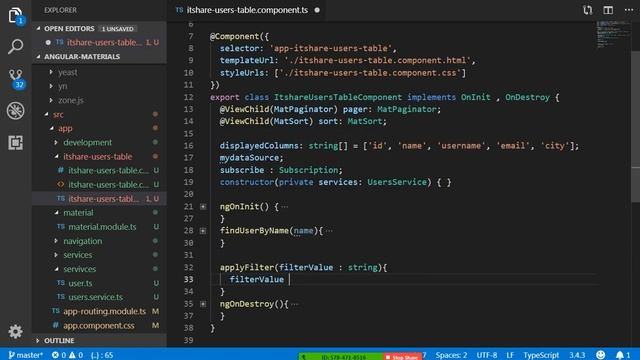Select the open editor itshare-users-table entry
Screen dimensions: 640x360
99,42
